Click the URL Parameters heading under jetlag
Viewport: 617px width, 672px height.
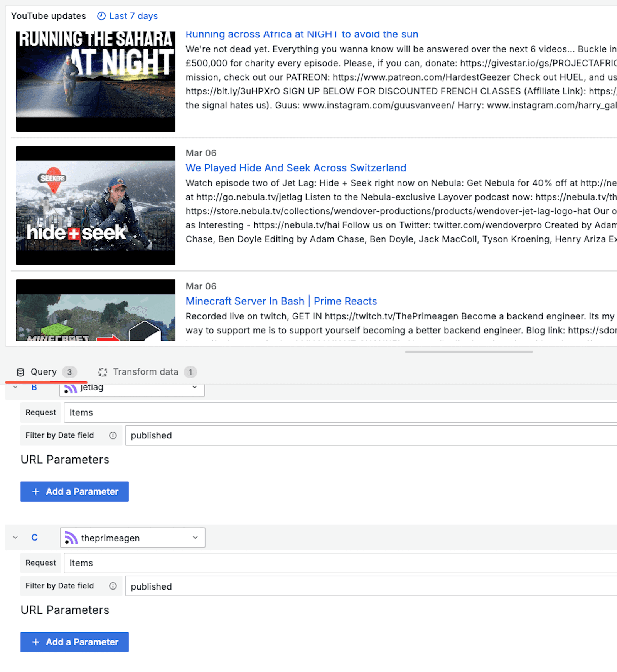tap(65, 460)
